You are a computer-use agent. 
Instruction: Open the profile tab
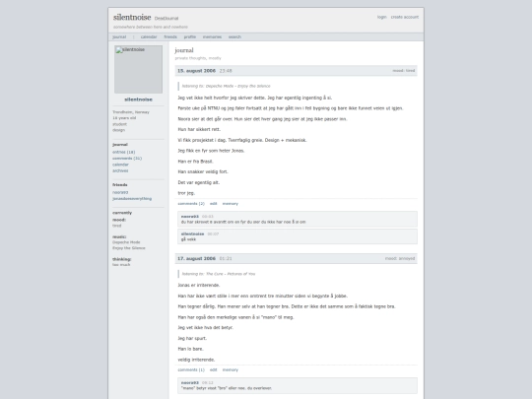click(190, 37)
